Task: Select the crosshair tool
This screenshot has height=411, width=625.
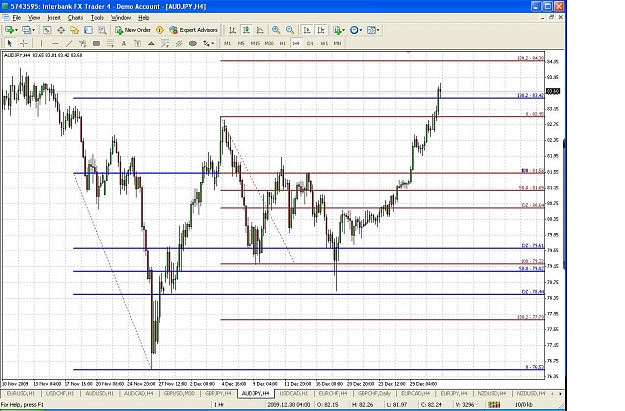Action: (24, 43)
